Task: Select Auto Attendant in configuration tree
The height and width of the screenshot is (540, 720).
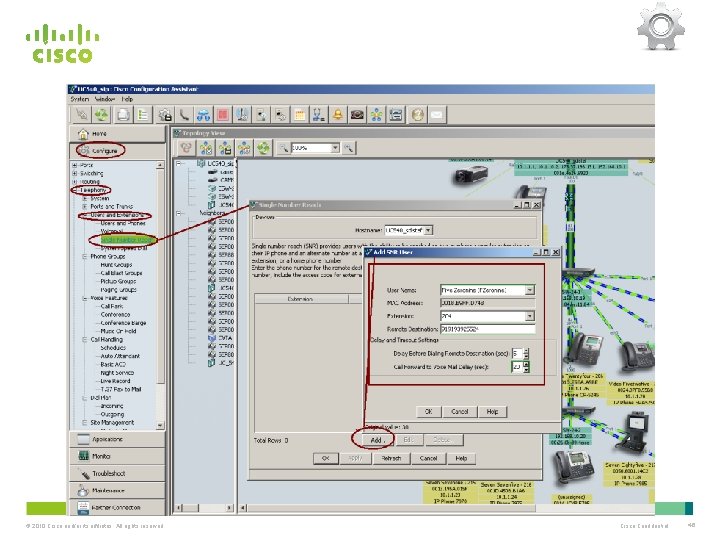Action: click(120, 356)
